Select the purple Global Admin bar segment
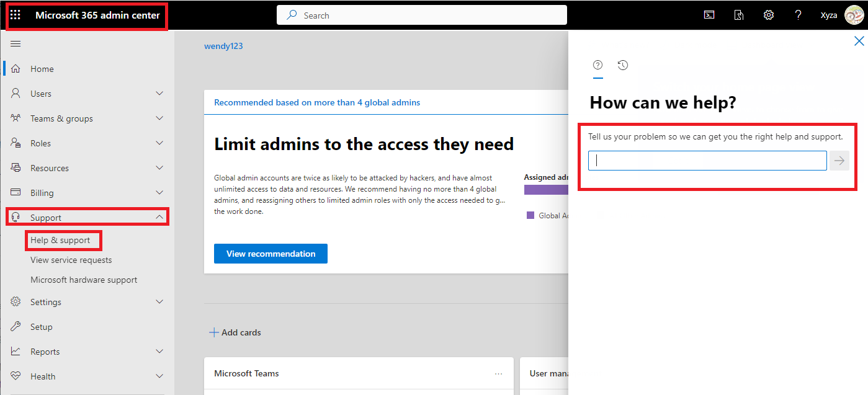868x395 pixels. pyautogui.click(x=546, y=189)
